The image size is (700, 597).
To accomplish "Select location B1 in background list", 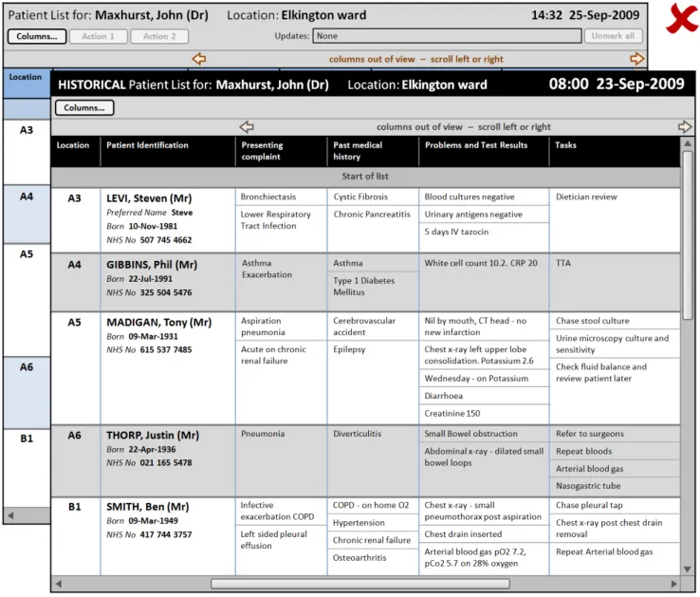I will click(27, 438).
